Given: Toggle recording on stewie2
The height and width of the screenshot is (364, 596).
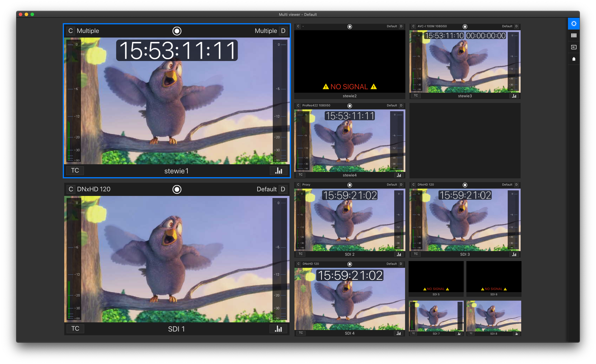Looking at the screenshot, I should [350, 27].
